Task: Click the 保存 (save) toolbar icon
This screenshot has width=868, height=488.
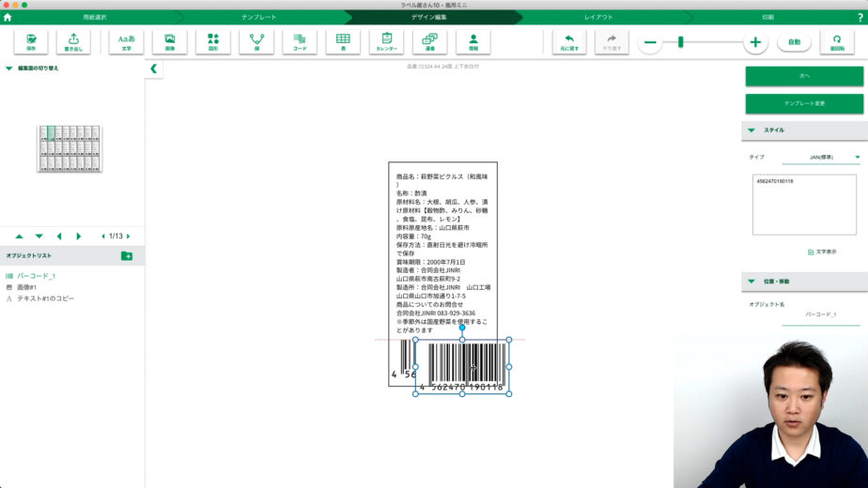Action: pyautogui.click(x=31, y=41)
